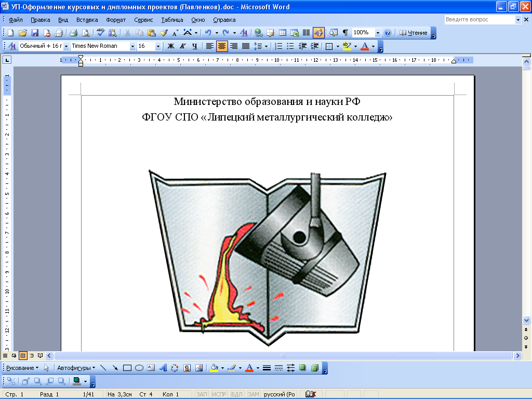Viewport: 532px width, 399px height.
Task: Apply the yellow text highlight color
Action: (x=347, y=46)
